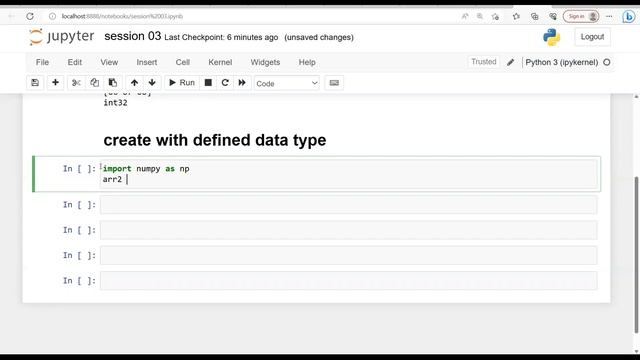Interrupt the kernel with stop icon
Viewport: 640px width, 360px height.
pyautogui.click(x=208, y=83)
